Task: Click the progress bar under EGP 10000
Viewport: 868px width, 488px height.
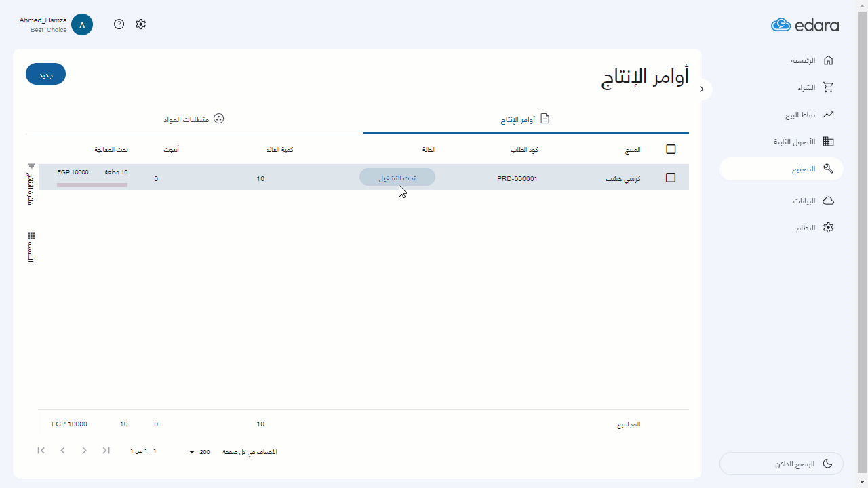Action: point(92,185)
